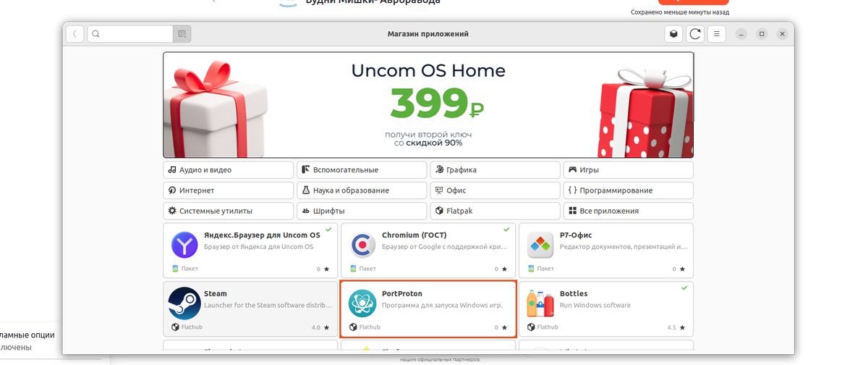This screenshot has width=868, height=365.
Task: Click the Flathub label on the PortProton card
Action: tap(370, 327)
